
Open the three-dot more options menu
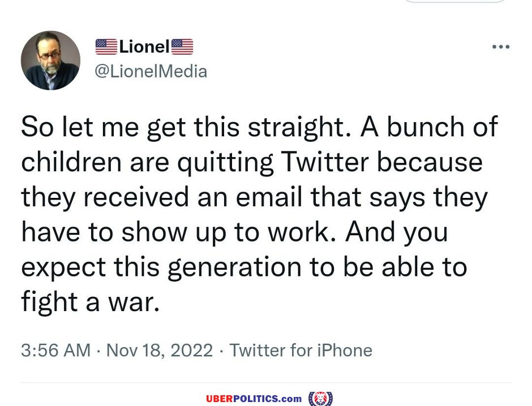[501, 47]
